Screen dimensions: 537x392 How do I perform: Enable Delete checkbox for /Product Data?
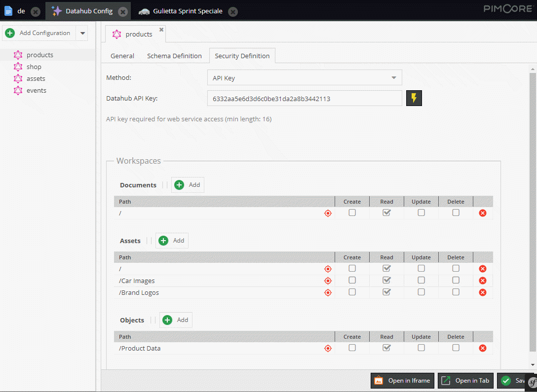click(456, 348)
